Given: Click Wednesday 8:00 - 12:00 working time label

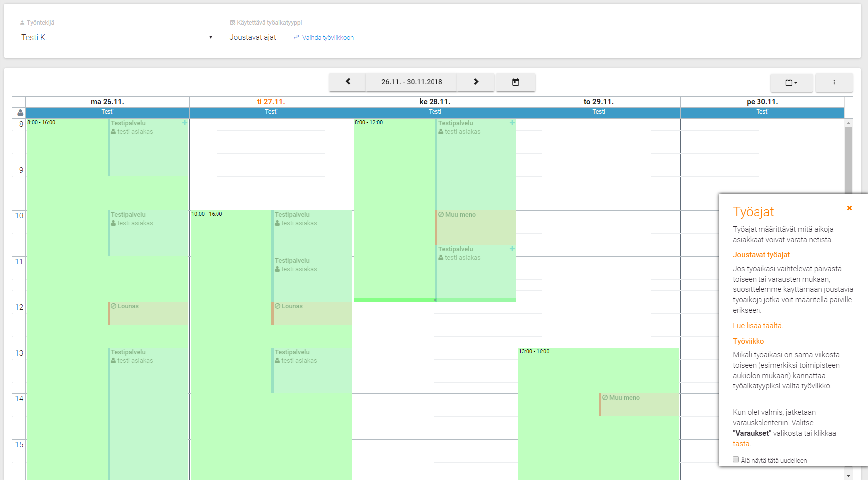Looking at the screenshot, I should [x=369, y=122].
